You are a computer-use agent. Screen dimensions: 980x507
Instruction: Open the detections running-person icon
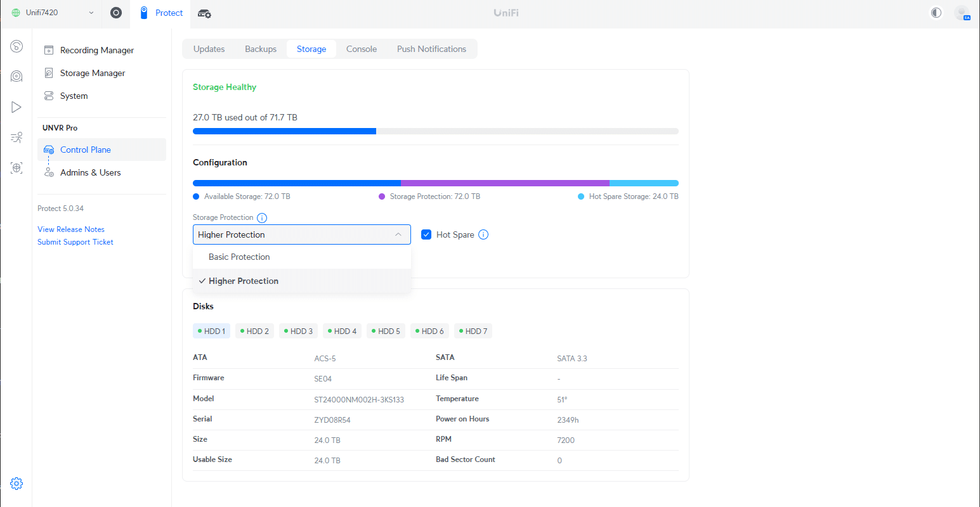pyautogui.click(x=16, y=138)
